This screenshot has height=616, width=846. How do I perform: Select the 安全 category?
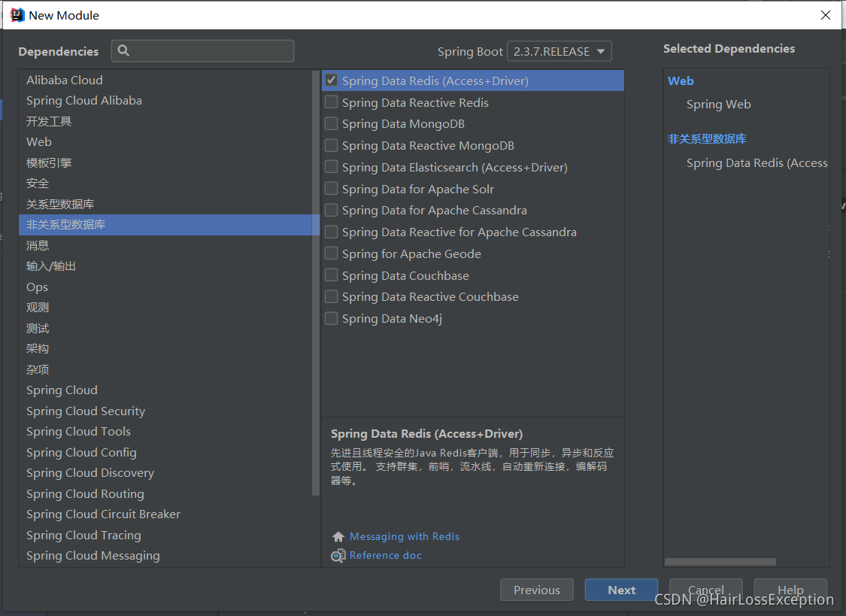coord(165,184)
